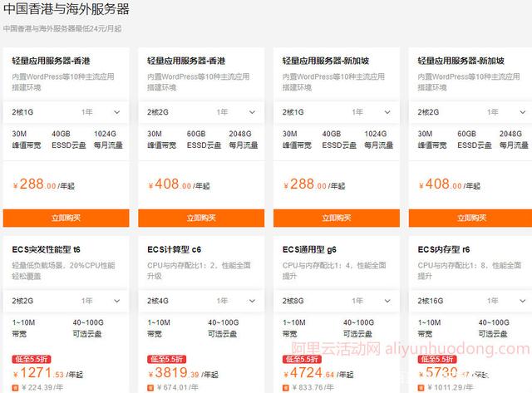Image resolution: width=532 pixels, height=393 pixels.
Task: Expand the 2核1G dropdown on first 香港 server
Action: 66,112
